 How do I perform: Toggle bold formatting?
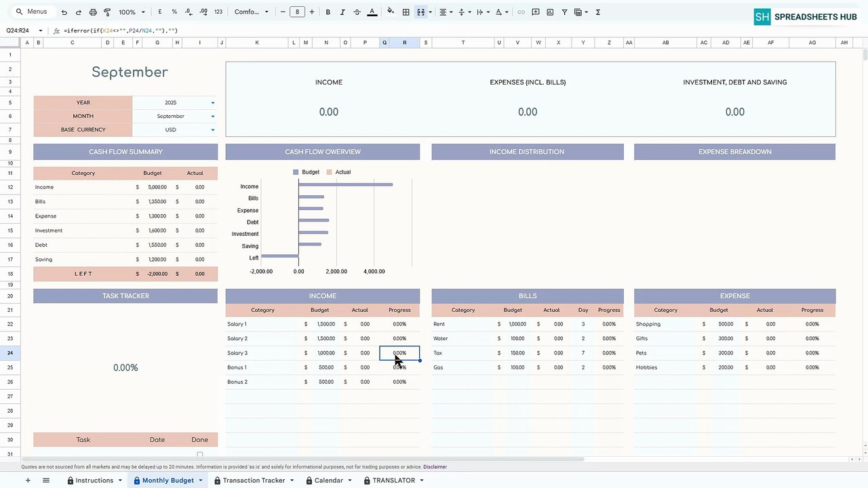click(x=328, y=12)
